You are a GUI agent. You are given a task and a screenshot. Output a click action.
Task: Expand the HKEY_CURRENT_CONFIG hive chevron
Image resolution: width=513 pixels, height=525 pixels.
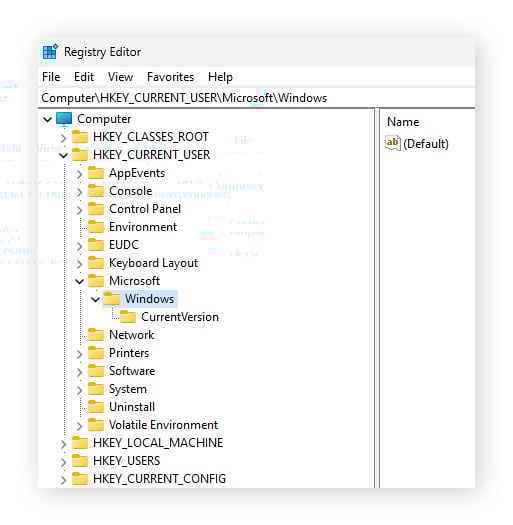coord(64,480)
